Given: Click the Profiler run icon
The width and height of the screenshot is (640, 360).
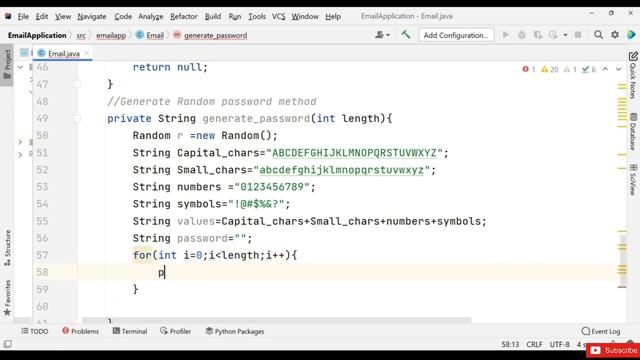Looking at the screenshot, I should click(553, 35).
